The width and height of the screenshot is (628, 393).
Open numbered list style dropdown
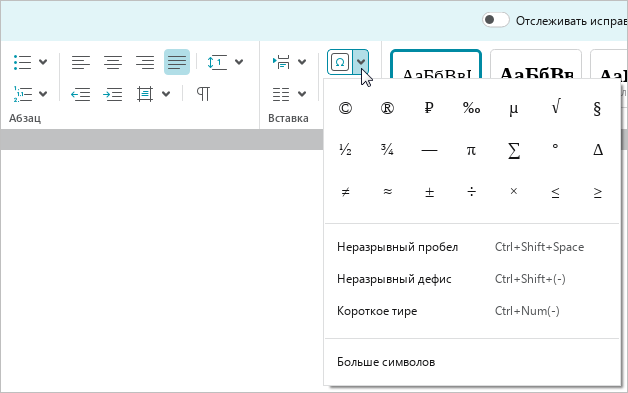(43, 94)
